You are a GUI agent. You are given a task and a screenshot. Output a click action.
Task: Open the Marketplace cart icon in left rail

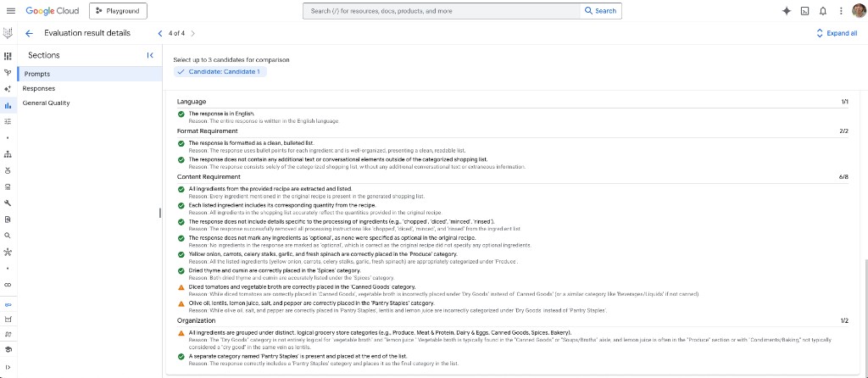[8, 320]
